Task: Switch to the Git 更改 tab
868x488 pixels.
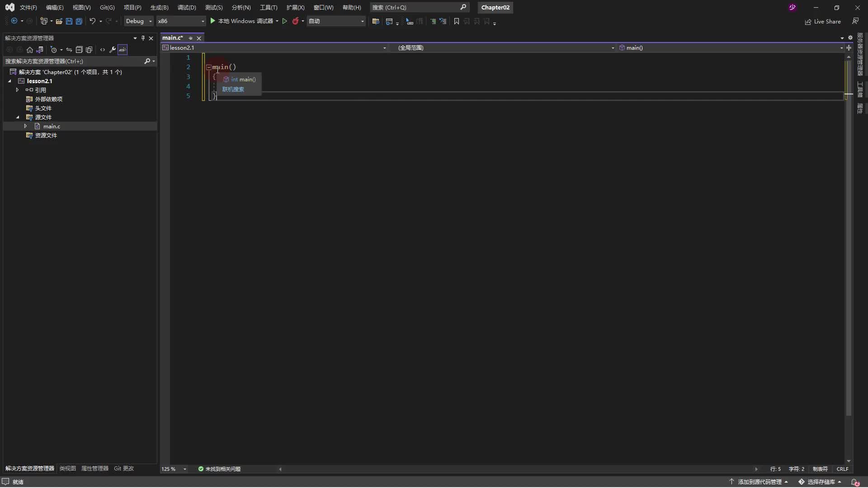Action: click(x=124, y=469)
